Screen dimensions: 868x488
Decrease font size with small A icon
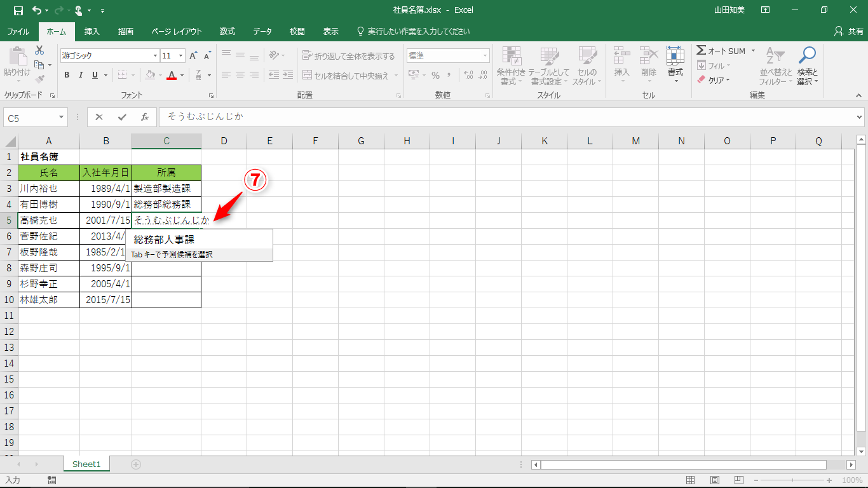click(x=207, y=56)
